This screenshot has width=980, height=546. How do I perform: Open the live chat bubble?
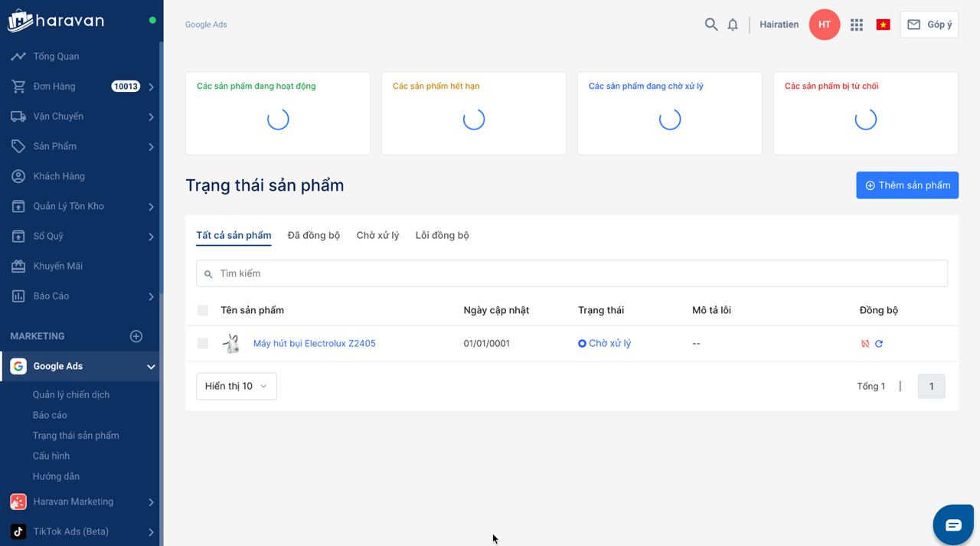tap(952, 525)
